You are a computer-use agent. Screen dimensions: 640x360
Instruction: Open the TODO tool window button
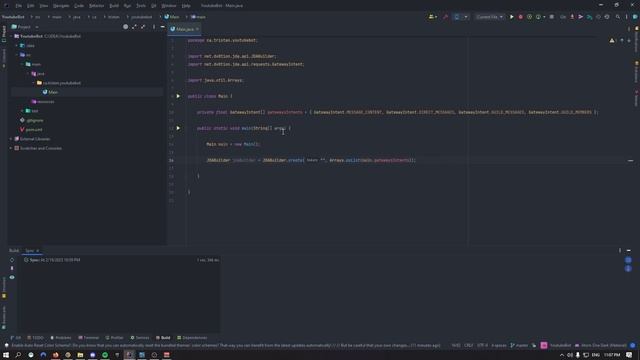pyautogui.click(x=35, y=338)
